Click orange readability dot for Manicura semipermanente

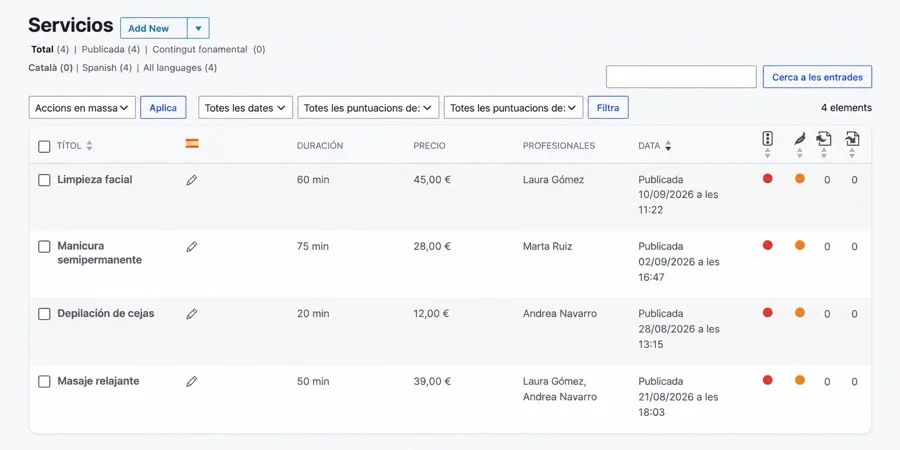point(800,245)
